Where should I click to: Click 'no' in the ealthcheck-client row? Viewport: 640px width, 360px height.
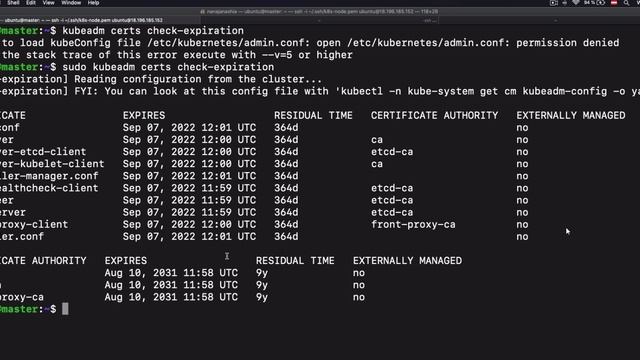(522, 188)
